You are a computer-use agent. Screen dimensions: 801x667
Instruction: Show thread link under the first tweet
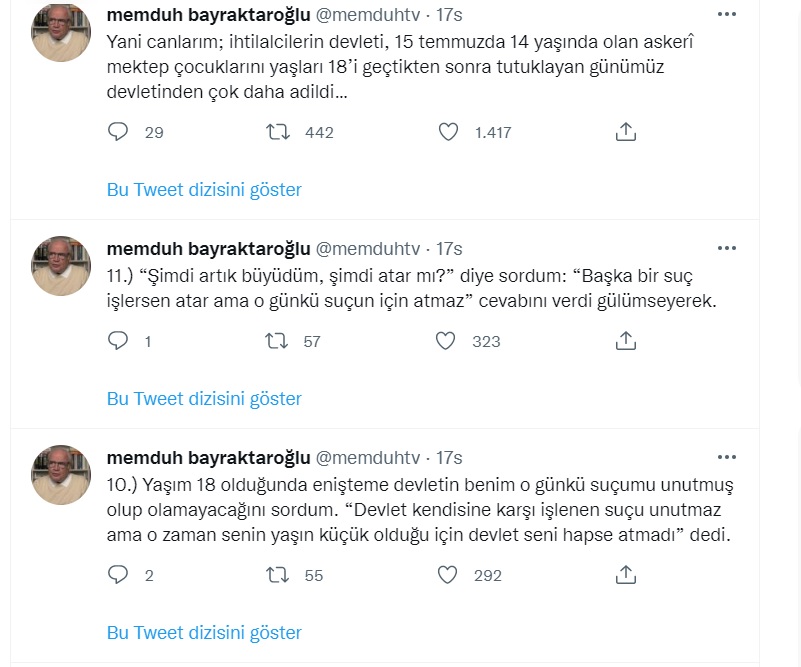[x=204, y=189]
